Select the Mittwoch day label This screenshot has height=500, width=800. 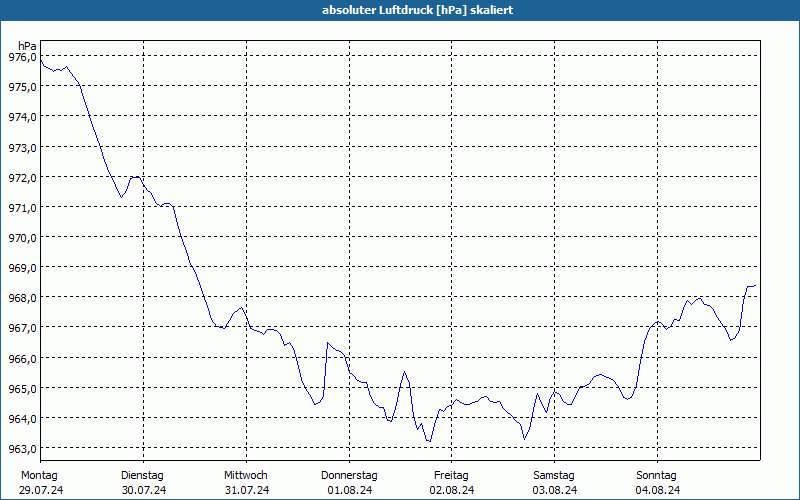pyautogui.click(x=245, y=476)
